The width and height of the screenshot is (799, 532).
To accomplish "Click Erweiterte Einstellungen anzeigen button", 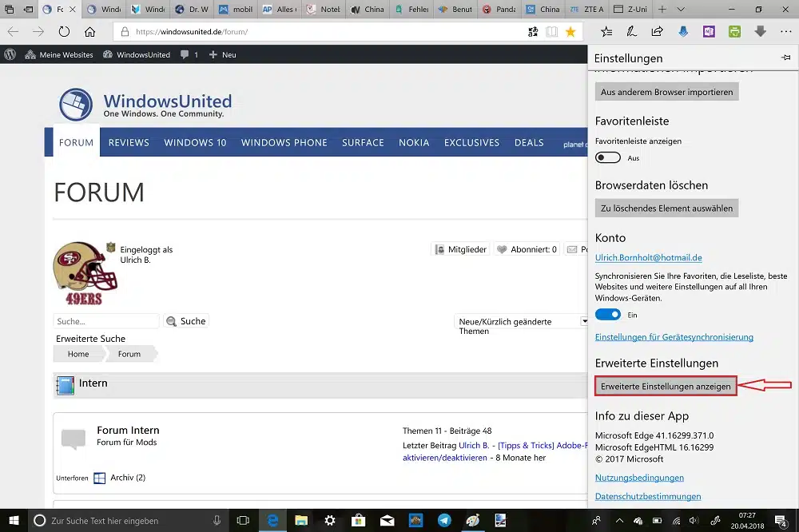I will coord(666,387).
